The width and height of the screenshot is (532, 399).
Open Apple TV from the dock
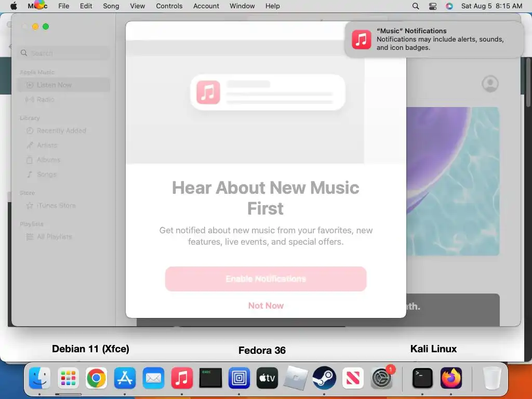(268, 378)
